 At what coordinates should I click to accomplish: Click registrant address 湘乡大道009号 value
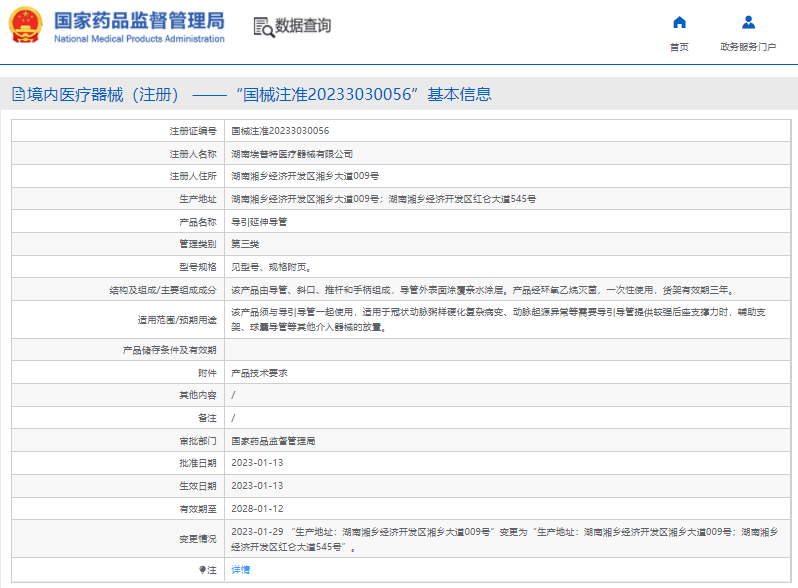305,176
